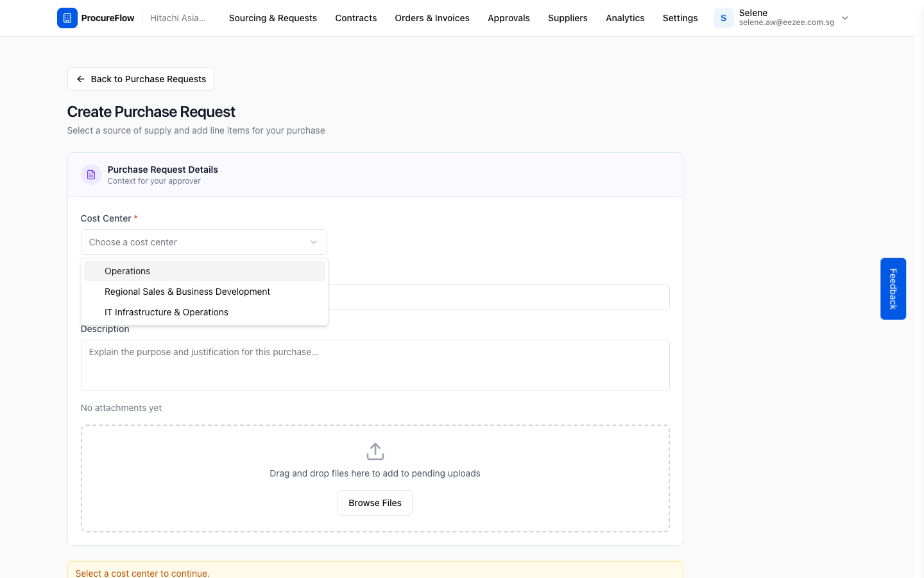
Task: Open the Cost Center dropdown
Action: click(204, 242)
